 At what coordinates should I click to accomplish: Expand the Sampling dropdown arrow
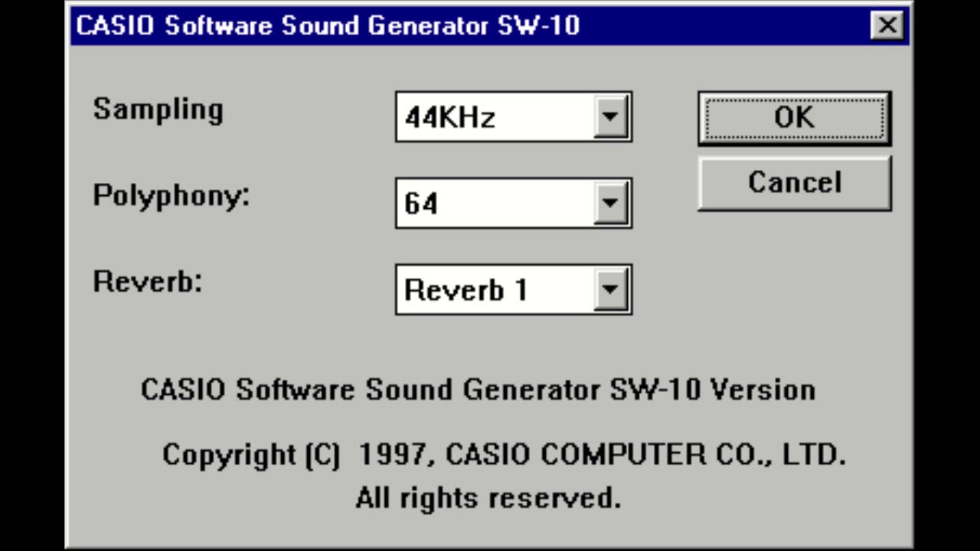coord(610,117)
